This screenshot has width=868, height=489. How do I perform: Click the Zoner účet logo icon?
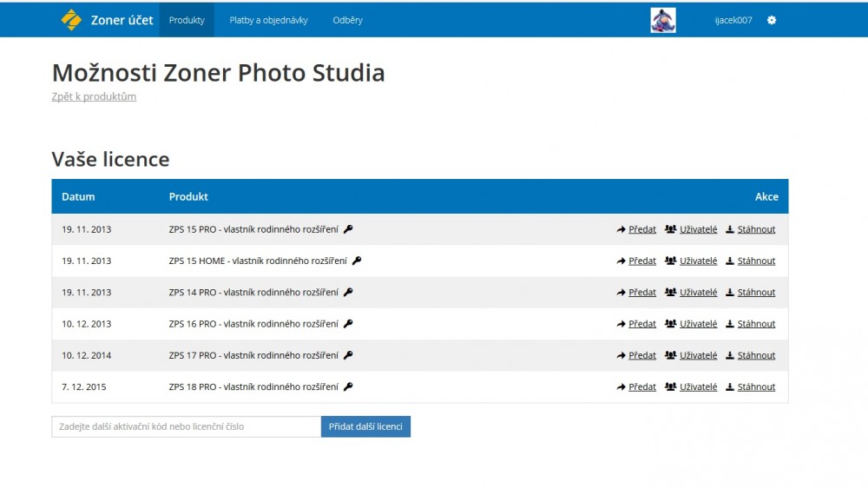click(71, 20)
